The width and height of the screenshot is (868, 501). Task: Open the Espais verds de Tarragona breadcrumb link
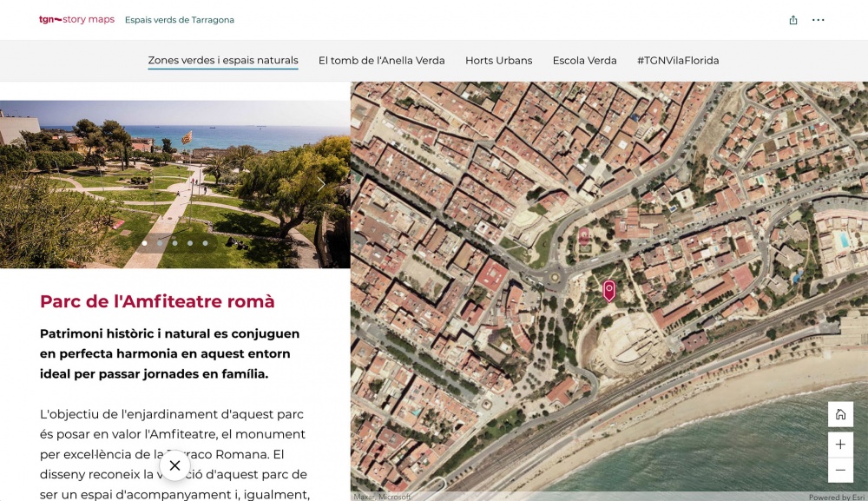180,19
